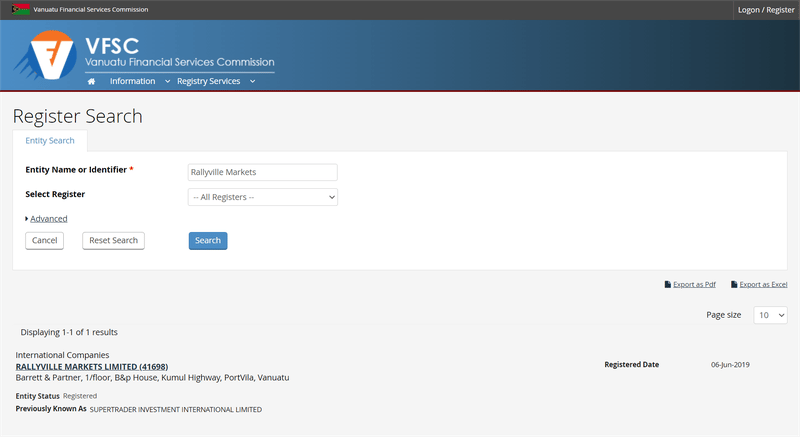
Task: Expand the Advanced search options
Action: [x=48, y=219]
